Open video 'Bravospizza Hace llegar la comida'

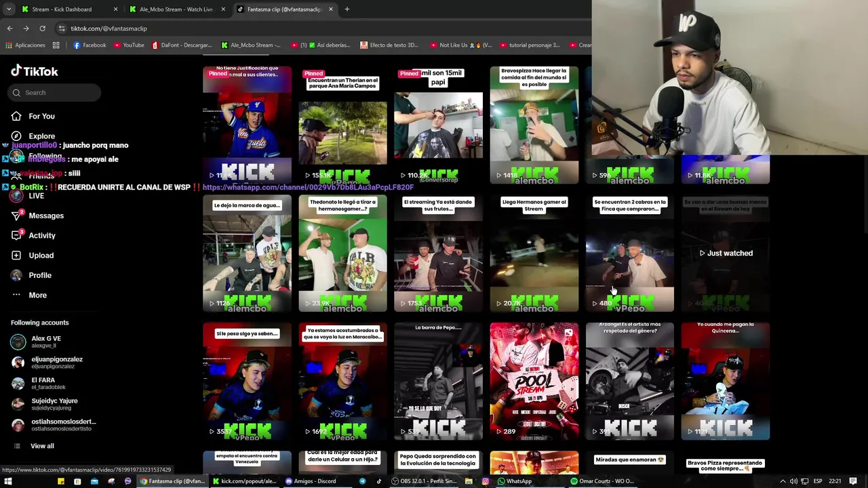tap(534, 125)
